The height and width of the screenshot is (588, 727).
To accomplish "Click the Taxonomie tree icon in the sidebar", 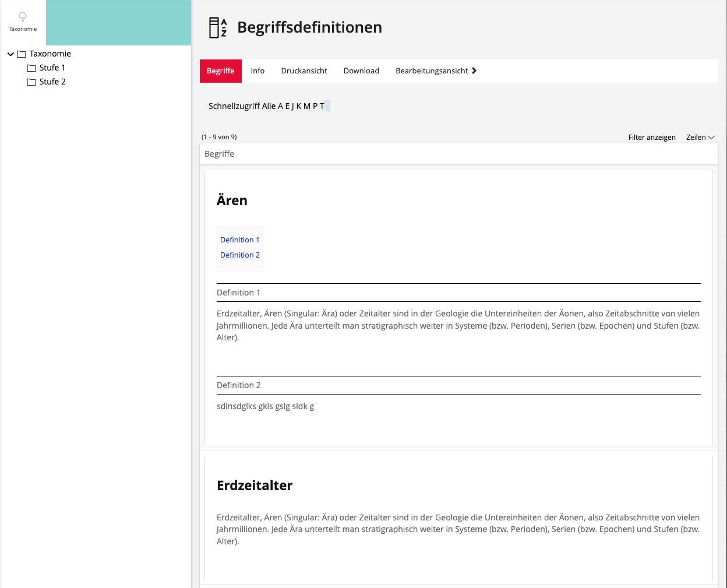I will 23,17.
